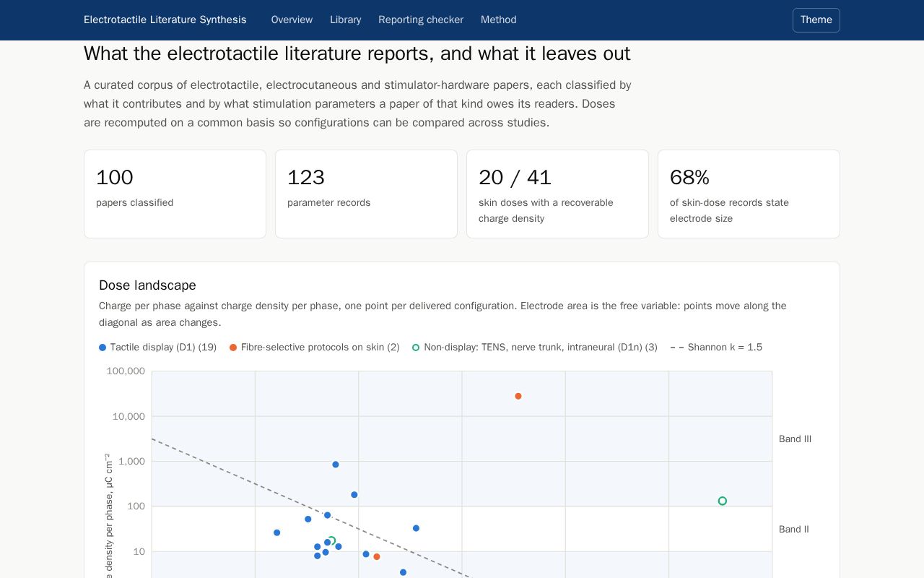Click the '68%' electrode size card

tap(749, 194)
